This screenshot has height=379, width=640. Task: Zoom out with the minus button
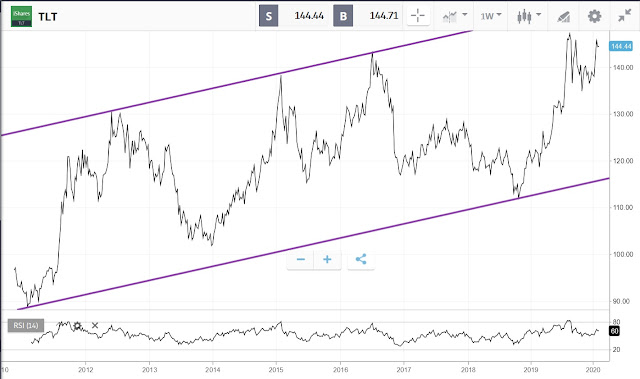(300, 259)
